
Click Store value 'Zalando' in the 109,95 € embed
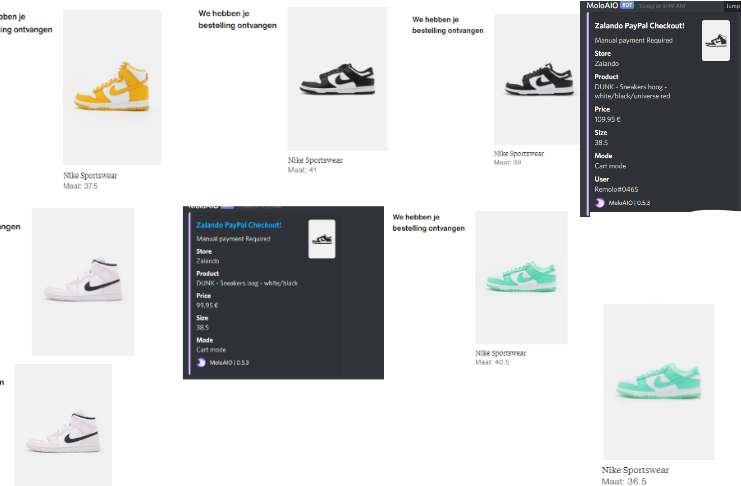coord(606,64)
